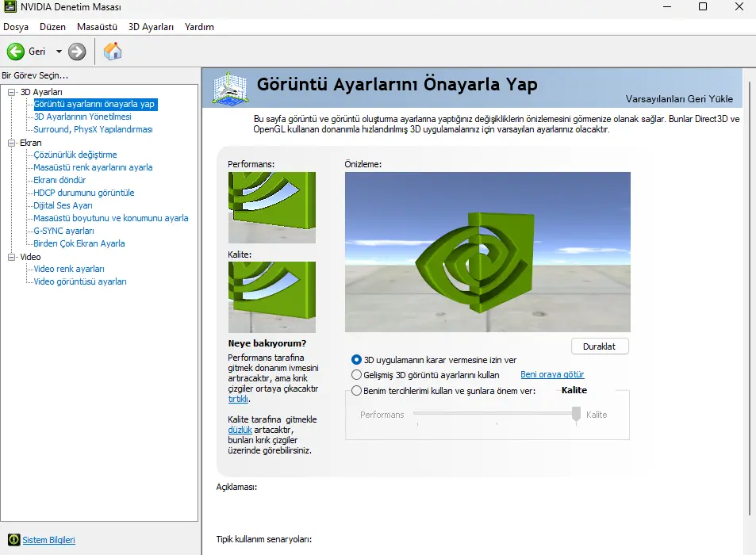Open 'Masaüstü renk ayarlarını ayarla' item
Viewport: 756px width, 555px height.
(x=93, y=167)
